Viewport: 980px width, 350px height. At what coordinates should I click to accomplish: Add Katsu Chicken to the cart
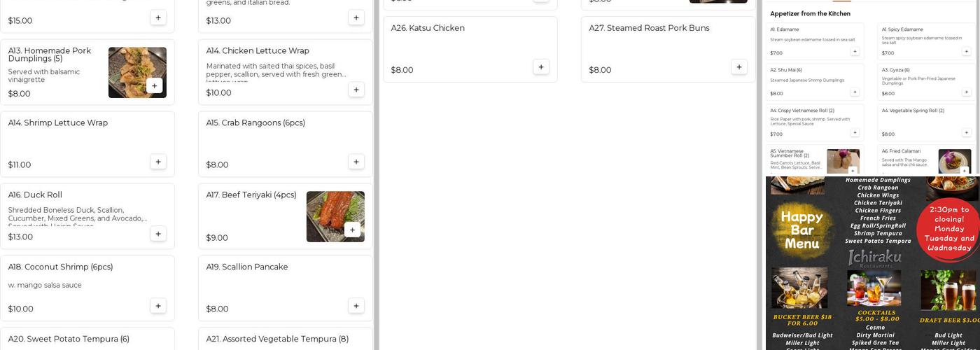[540, 67]
